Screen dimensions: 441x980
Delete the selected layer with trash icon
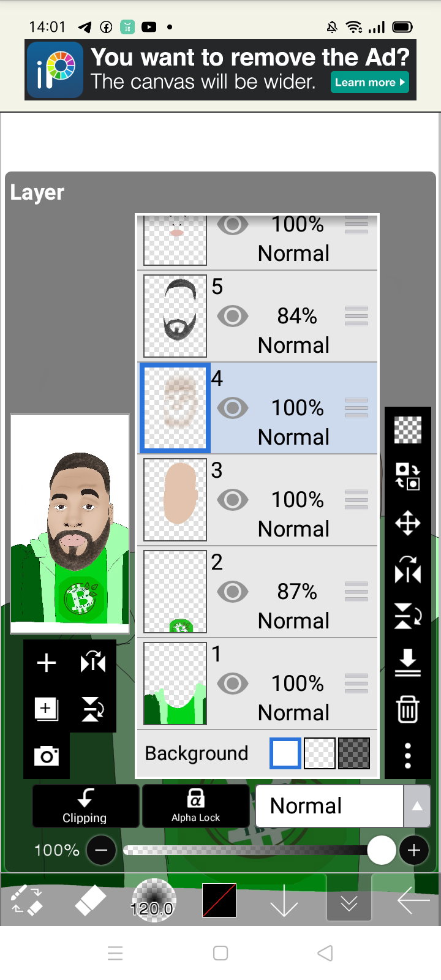[408, 709]
